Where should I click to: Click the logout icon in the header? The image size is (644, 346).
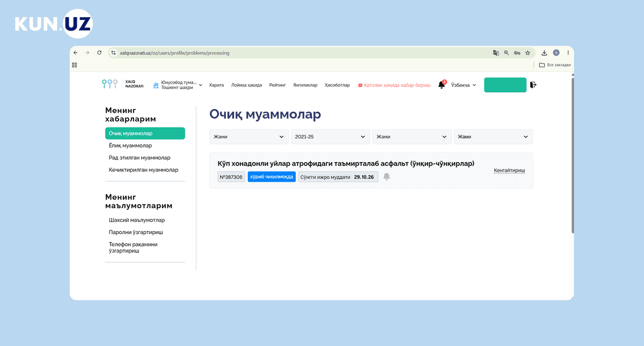pos(533,85)
